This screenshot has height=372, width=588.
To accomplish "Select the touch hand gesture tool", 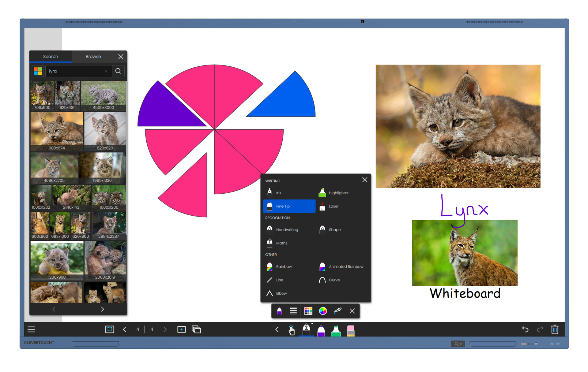I will tap(291, 330).
